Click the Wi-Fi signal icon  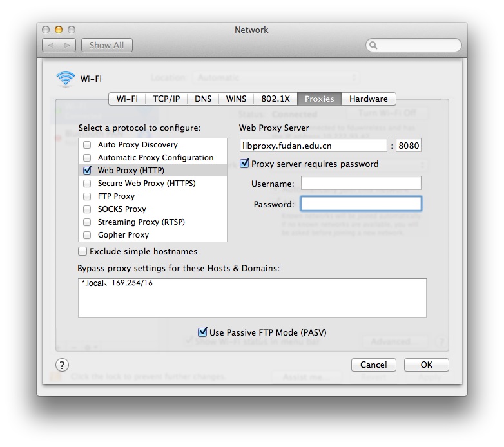[65, 79]
